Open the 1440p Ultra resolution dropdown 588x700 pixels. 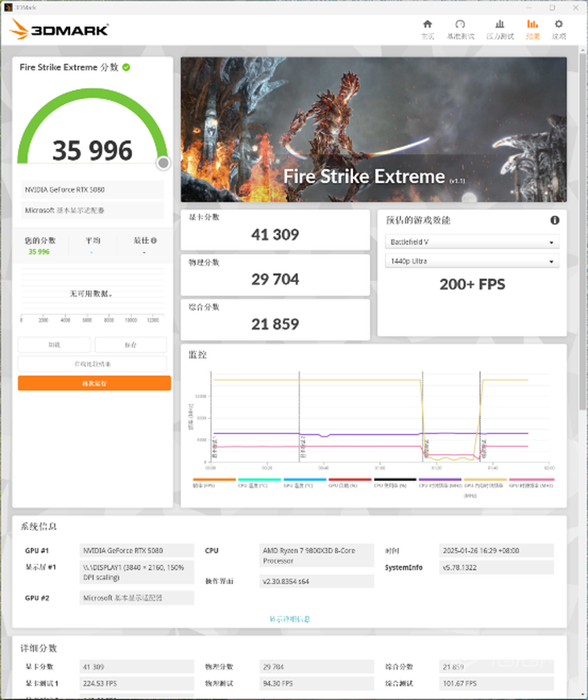472,261
